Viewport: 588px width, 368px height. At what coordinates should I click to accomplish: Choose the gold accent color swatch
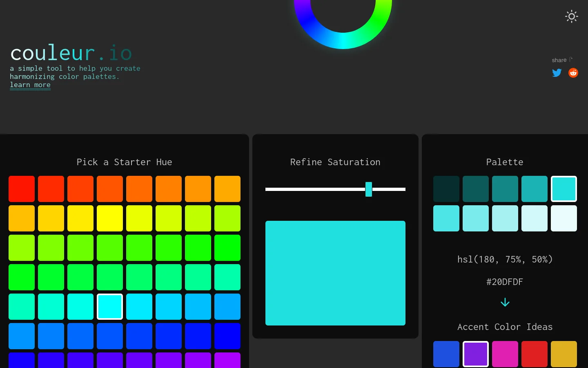pos(564,354)
